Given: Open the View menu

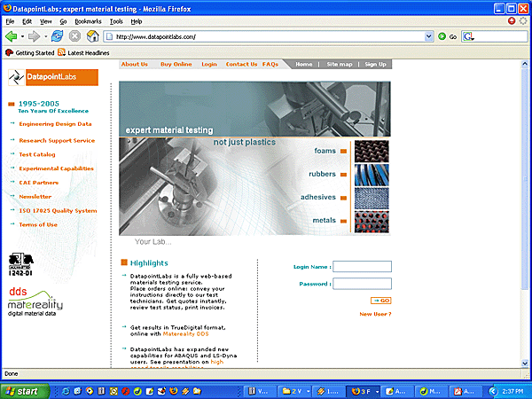Looking at the screenshot, I should [45, 21].
